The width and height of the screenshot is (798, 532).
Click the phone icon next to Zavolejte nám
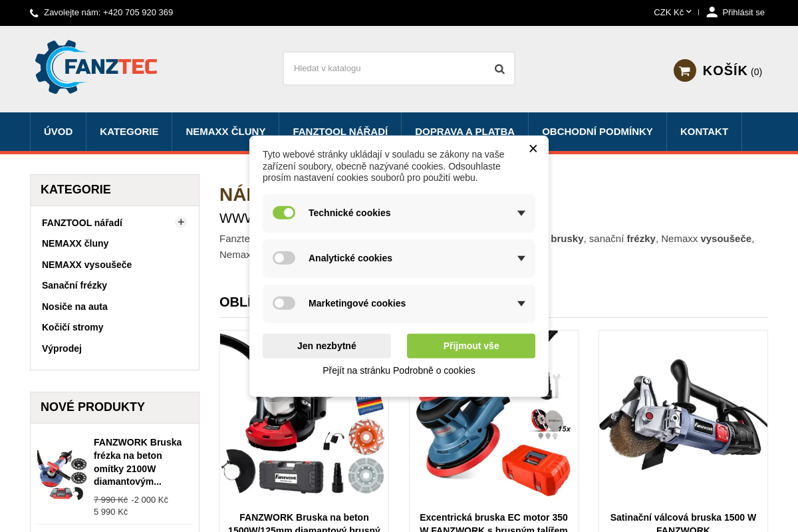(x=34, y=13)
